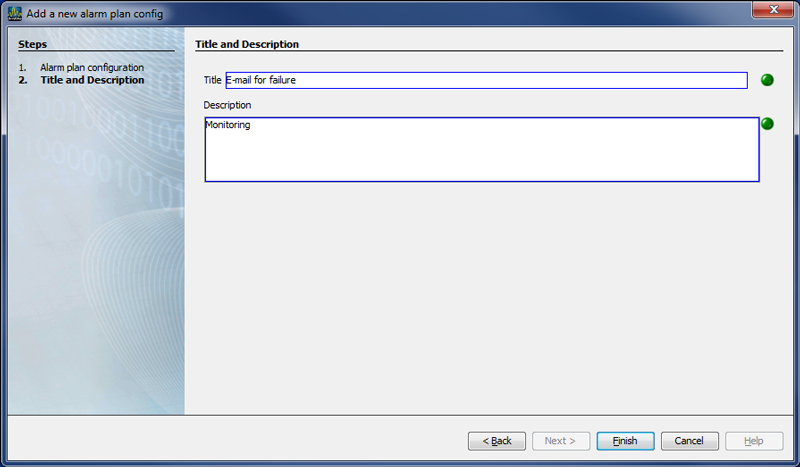Close the alarm plan config dialog
The image size is (800, 467).
(768, 12)
